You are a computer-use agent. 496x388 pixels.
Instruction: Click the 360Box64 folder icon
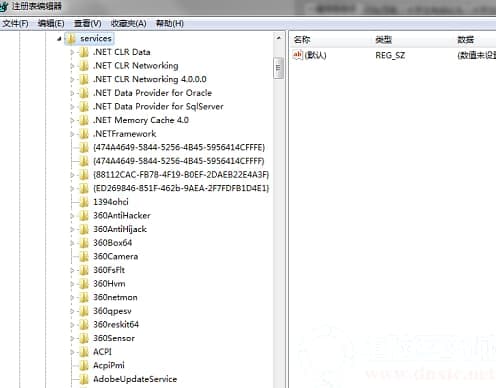tap(84, 243)
